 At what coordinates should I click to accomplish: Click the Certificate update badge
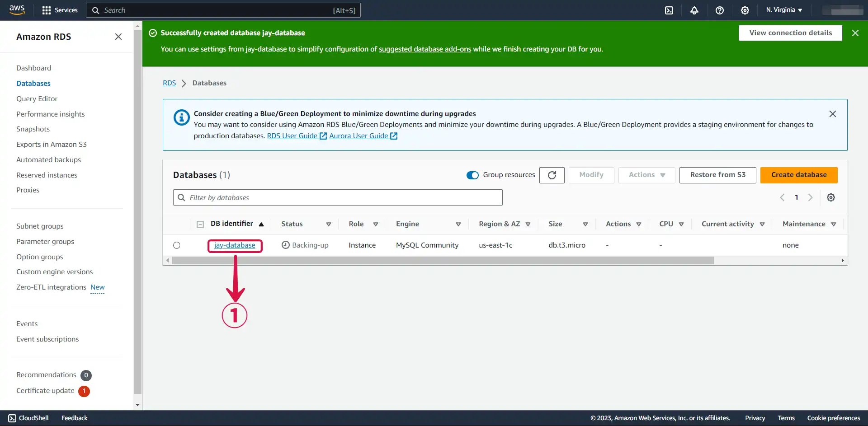pos(84,391)
